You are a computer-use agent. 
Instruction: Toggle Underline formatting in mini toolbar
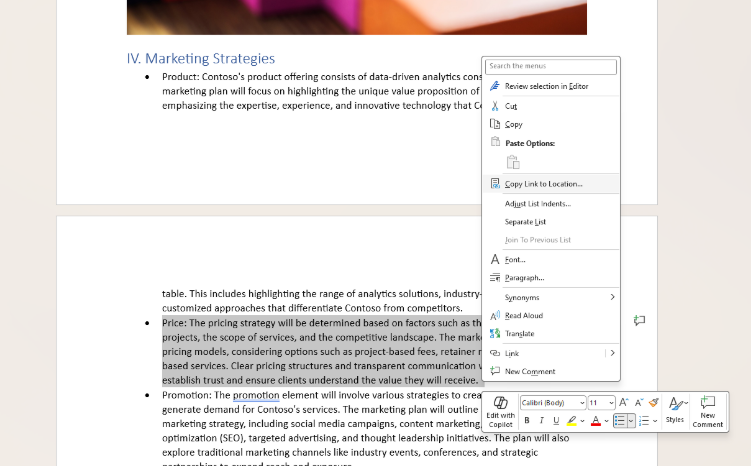point(556,421)
